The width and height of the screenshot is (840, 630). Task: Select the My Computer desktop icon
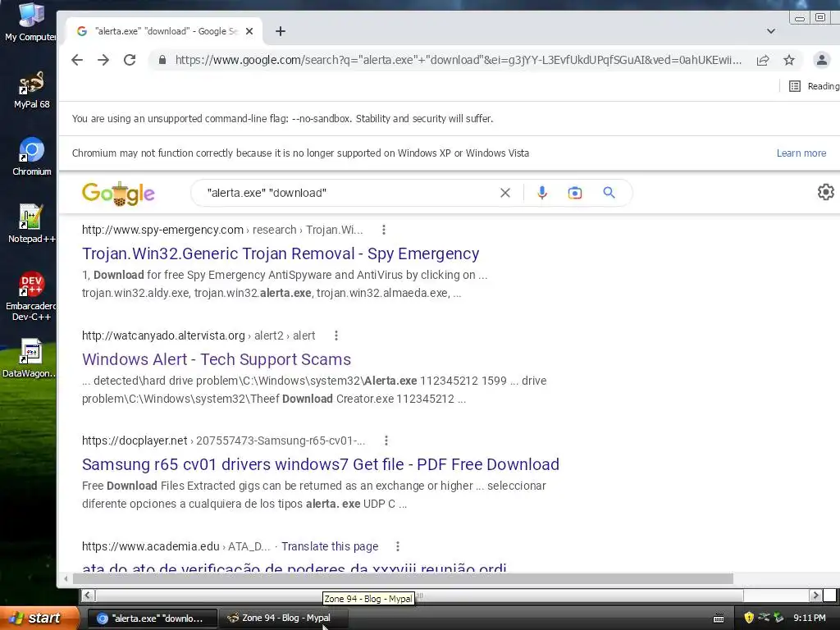point(30,22)
